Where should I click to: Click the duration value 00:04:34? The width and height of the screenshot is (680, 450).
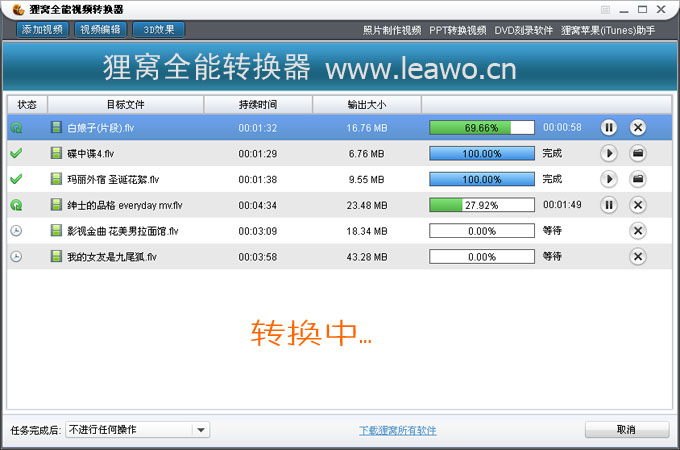(258, 205)
